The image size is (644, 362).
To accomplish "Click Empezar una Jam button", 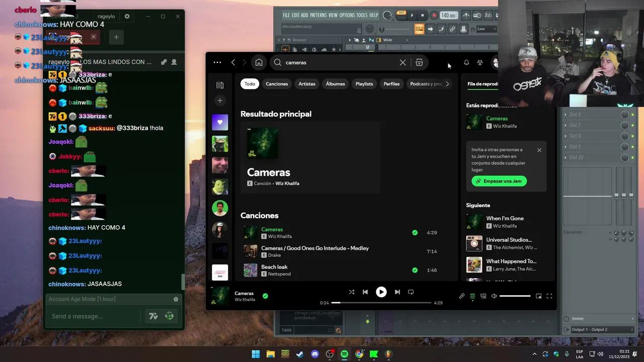I will (x=499, y=181).
